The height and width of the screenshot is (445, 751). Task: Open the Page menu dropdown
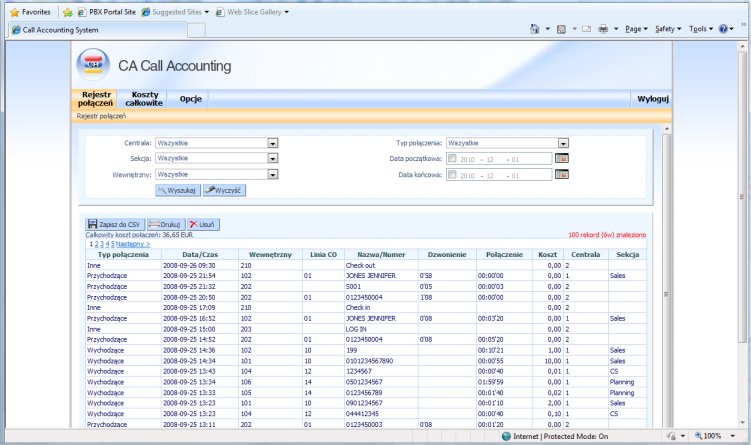(x=636, y=29)
